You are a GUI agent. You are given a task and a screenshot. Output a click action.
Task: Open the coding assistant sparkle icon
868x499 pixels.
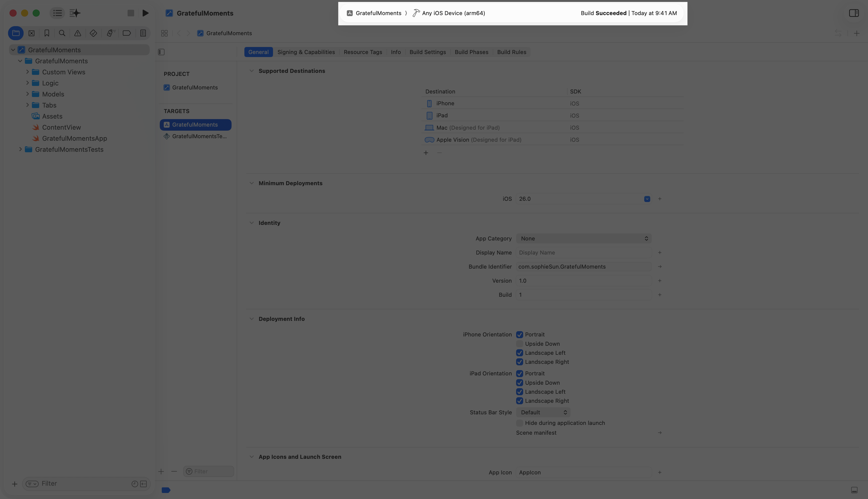click(75, 13)
